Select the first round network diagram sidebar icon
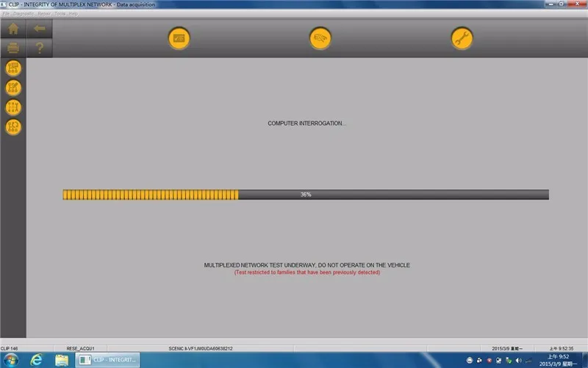This screenshot has height=368, width=588. click(x=13, y=68)
